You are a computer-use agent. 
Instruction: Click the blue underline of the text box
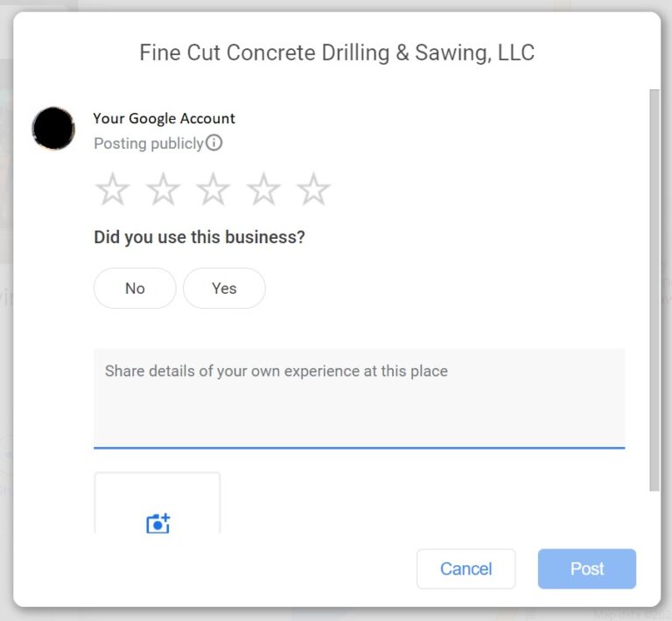359,448
